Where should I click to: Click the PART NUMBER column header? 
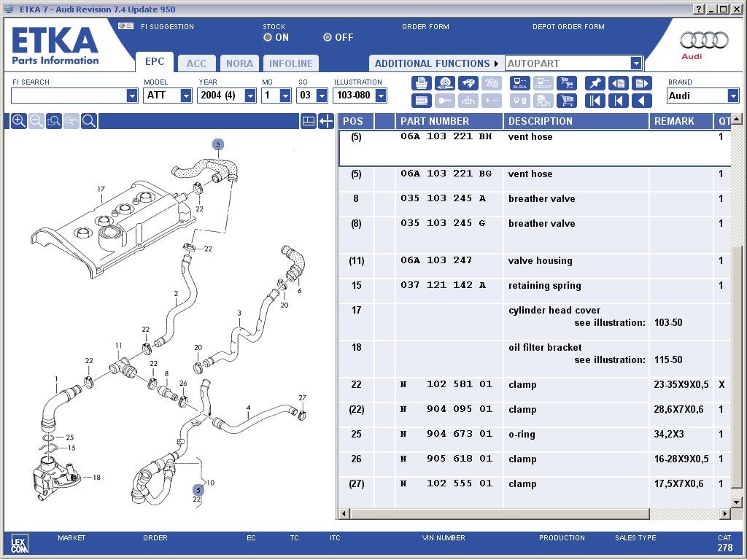click(449, 121)
